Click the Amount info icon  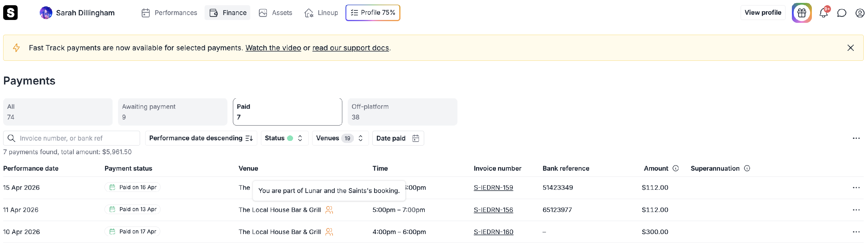pyautogui.click(x=675, y=168)
